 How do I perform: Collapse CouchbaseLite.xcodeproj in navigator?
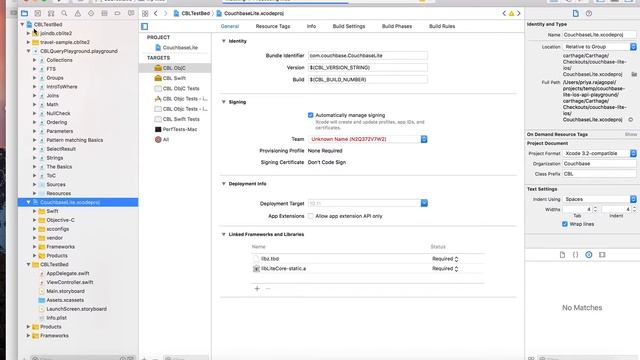click(x=28, y=202)
